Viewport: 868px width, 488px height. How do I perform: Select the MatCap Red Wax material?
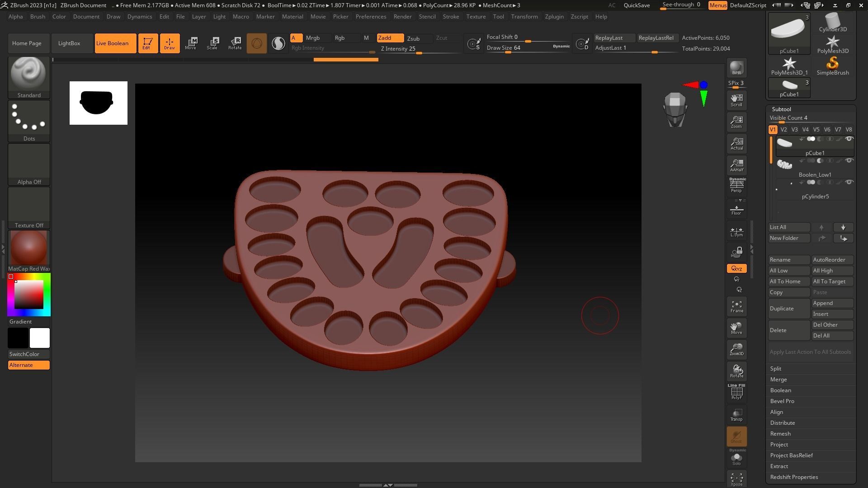(x=28, y=248)
